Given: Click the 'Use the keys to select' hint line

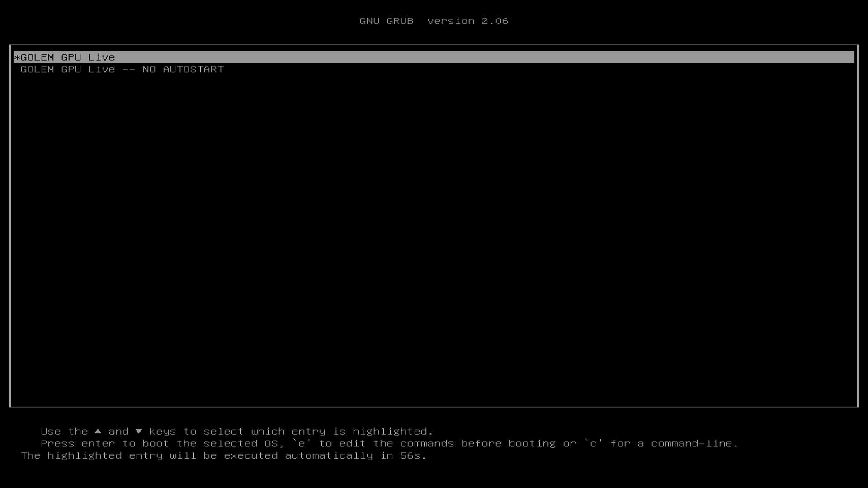Looking at the screenshot, I should (237, 431).
